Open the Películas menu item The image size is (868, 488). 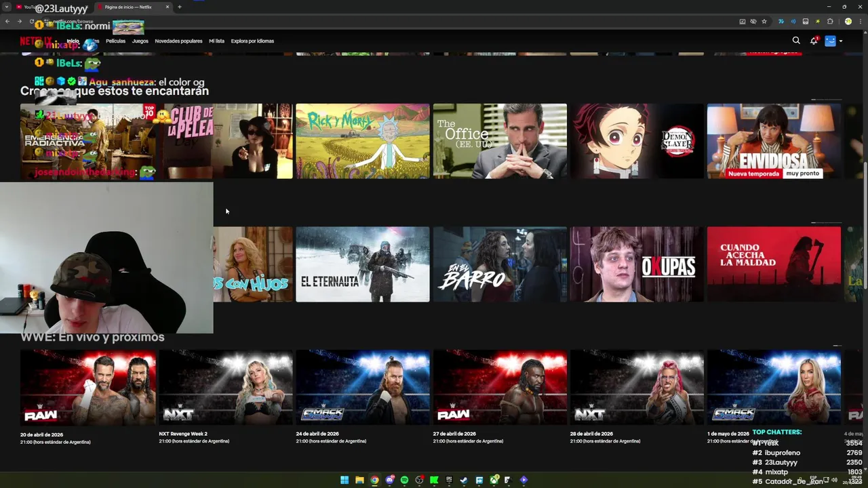click(115, 41)
